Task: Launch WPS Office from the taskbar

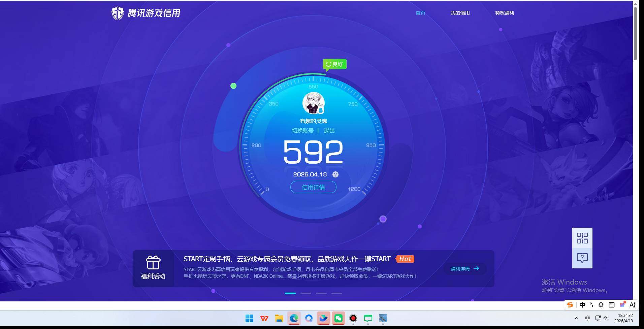Action: point(264,318)
